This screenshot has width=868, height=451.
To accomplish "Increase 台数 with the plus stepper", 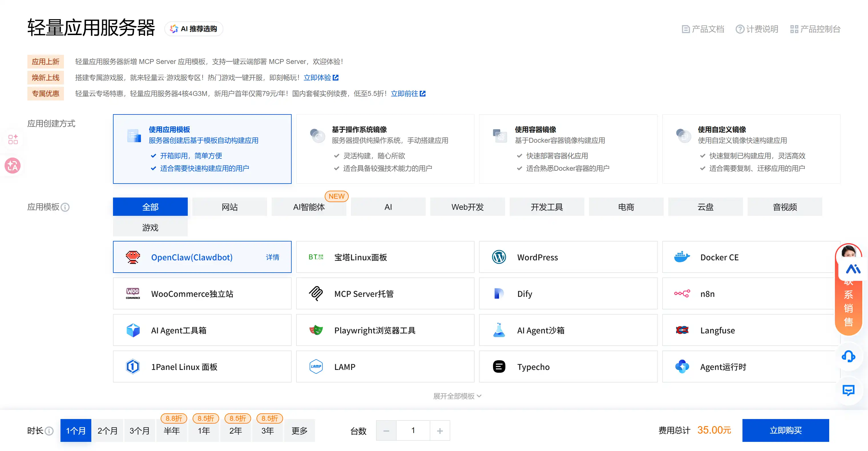I will click(x=440, y=430).
